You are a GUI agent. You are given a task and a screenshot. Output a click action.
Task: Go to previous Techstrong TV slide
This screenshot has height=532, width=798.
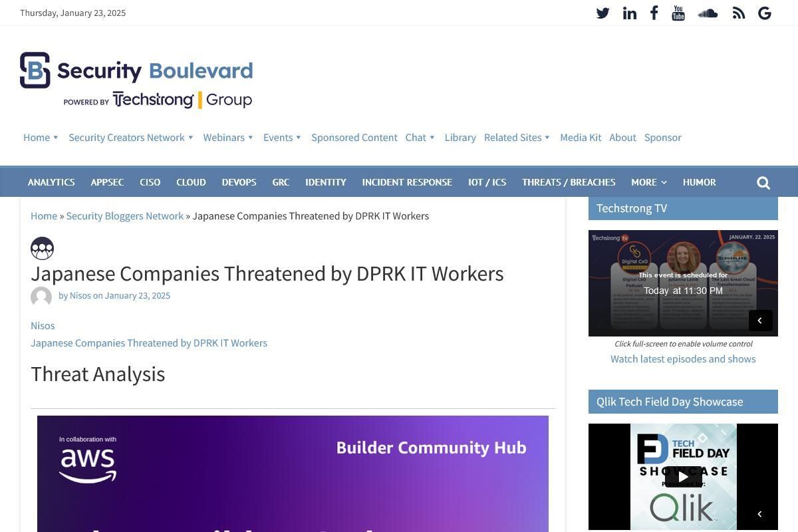click(x=760, y=321)
